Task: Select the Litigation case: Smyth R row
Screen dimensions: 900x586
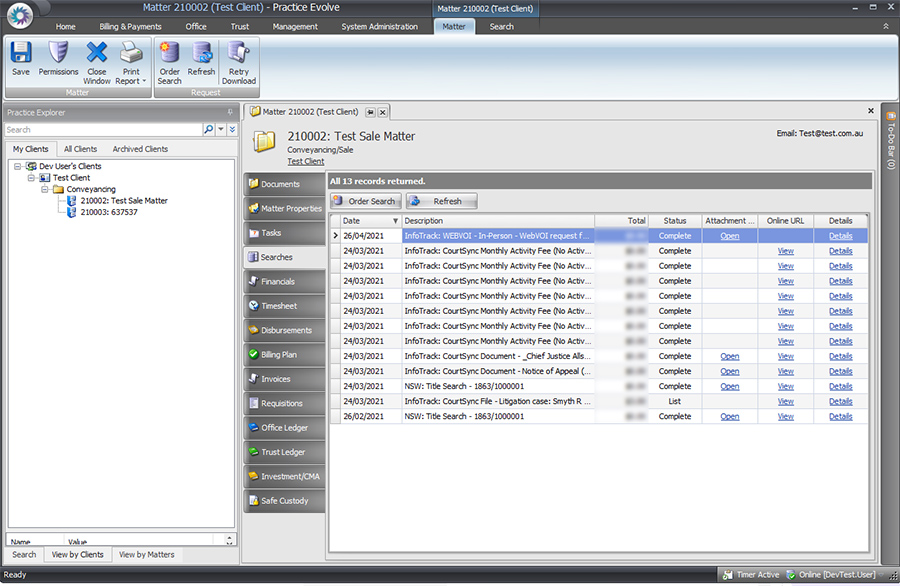Action: click(599, 402)
